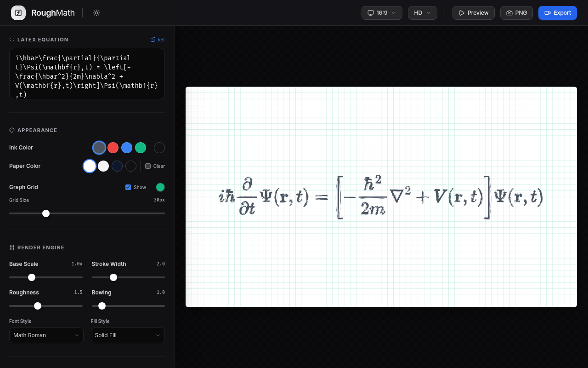
Task: Click the '1.0' bowing value
Action: 161,293
